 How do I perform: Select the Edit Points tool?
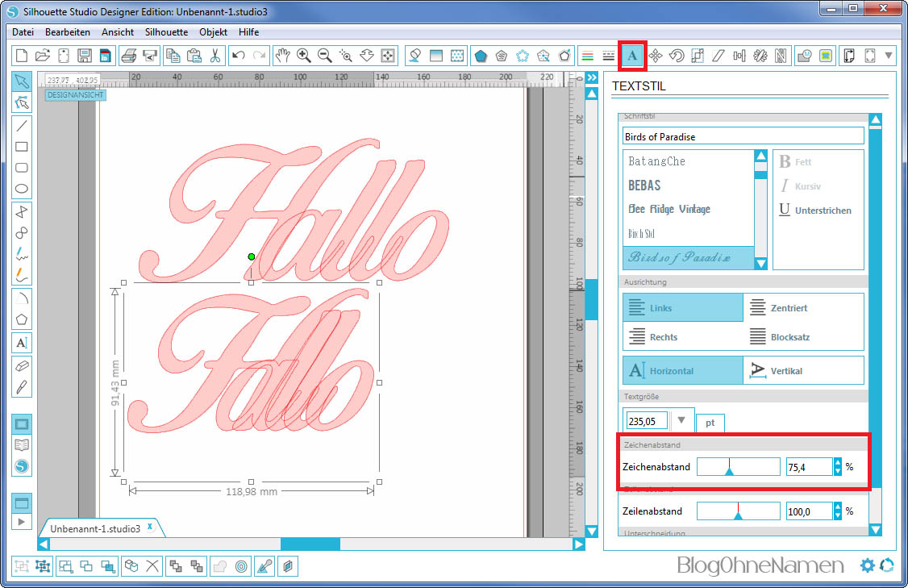(23, 102)
